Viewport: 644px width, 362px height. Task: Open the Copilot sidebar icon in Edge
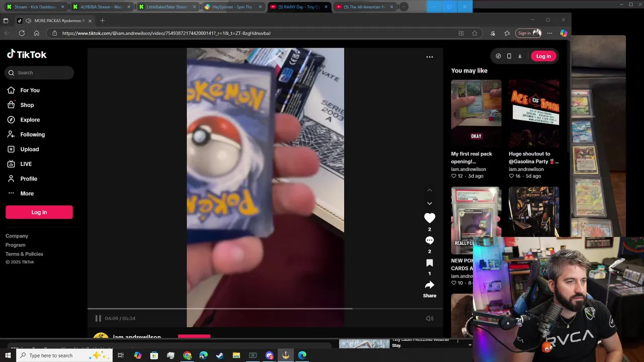click(x=563, y=33)
